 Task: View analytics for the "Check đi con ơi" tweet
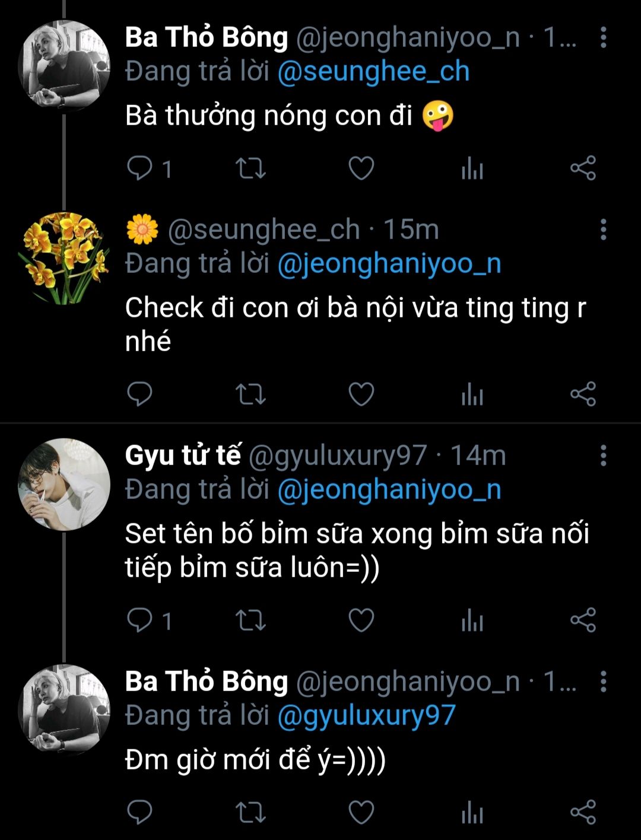click(x=472, y=394)
